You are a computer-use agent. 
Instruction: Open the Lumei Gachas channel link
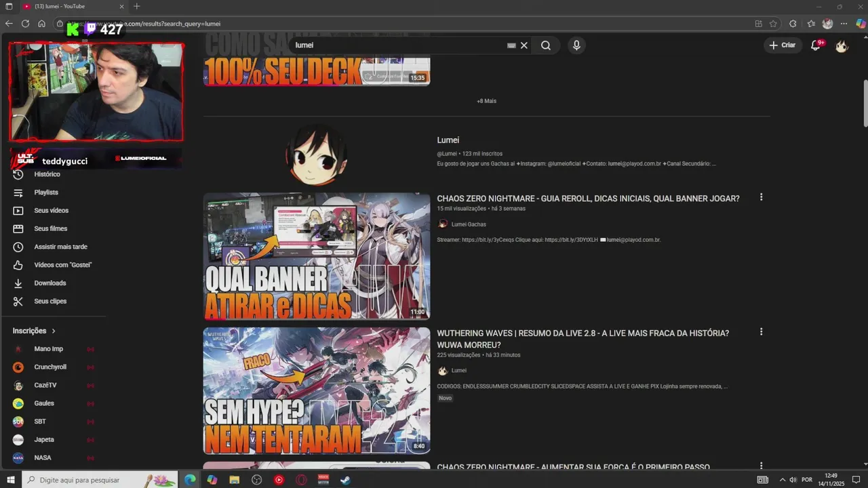(x=469, y=224)
